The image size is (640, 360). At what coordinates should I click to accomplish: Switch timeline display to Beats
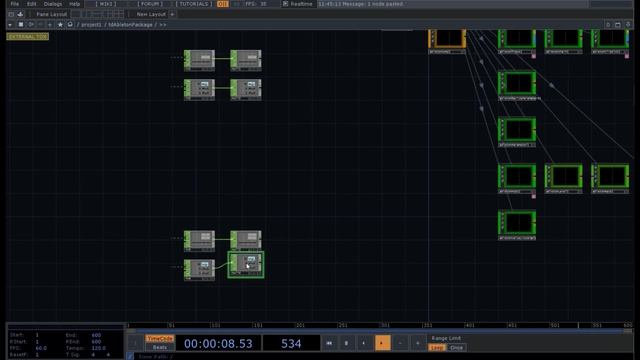click(x=160, y=347)
